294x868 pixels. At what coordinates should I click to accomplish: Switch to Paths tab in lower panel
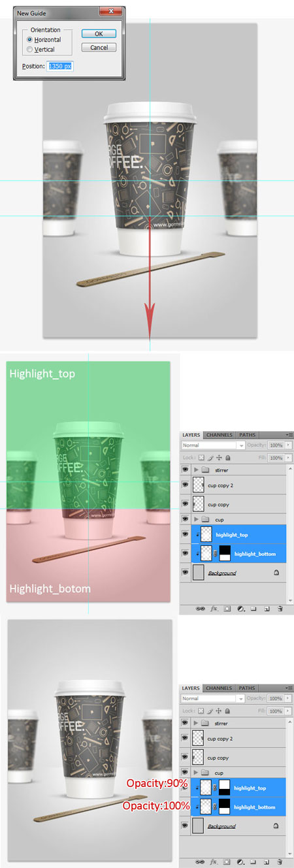pyautogui.click(x=247, y=688)
